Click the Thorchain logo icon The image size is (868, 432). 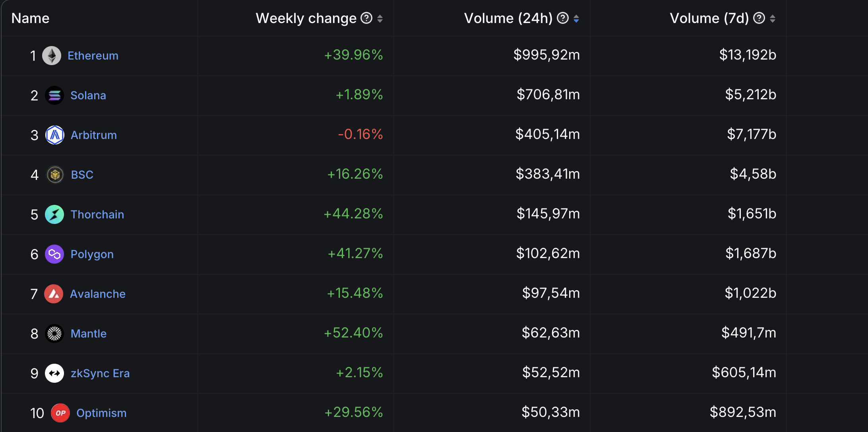[x=54, y=214]
